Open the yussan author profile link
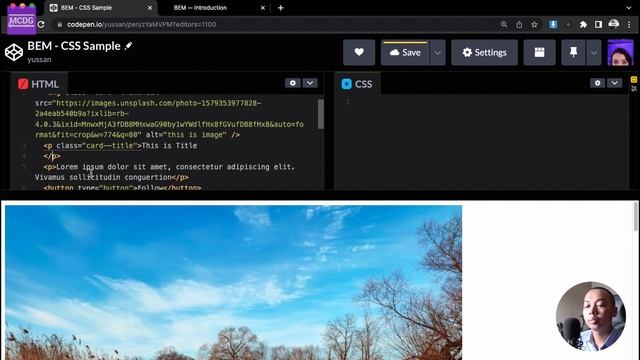 [x=39, y=60]
